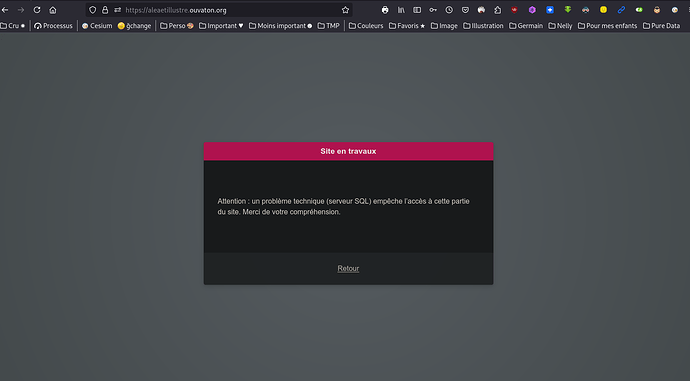The height and width of the screenshot is (381, 690).
Task: Expand the Moins important bookmarks folder
Action: point(281,26)
